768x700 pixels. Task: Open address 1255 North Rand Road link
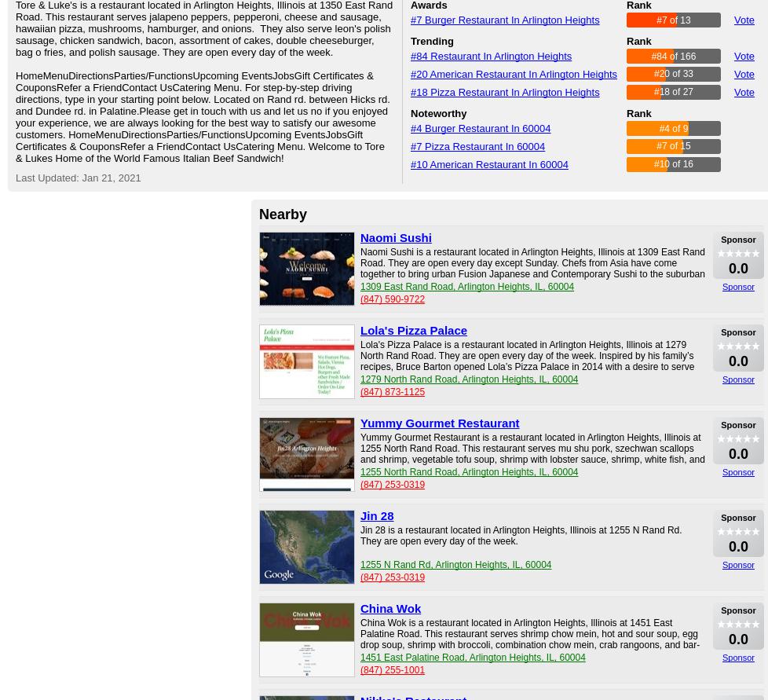469,472
